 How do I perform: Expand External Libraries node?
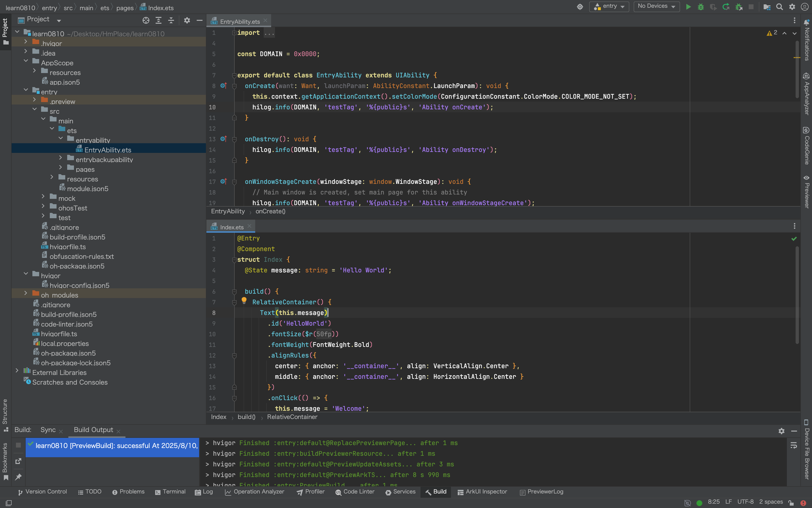click(x=17, y=370)
